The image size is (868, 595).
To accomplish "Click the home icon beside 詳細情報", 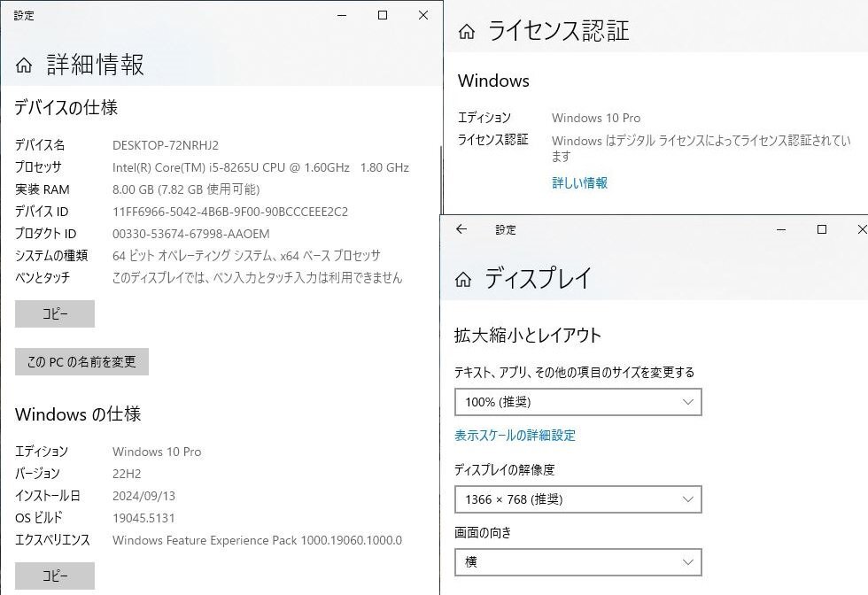I will pyautogui.click(x=24, y=66).
